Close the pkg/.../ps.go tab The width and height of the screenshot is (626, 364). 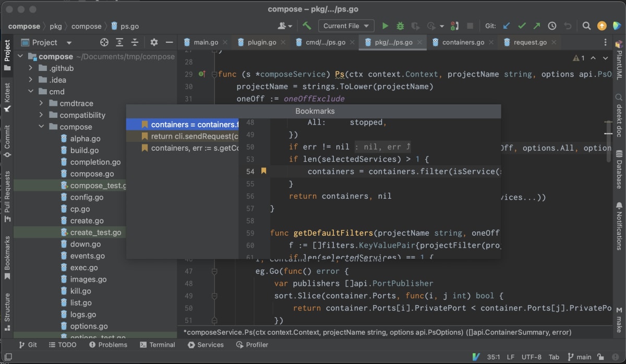click(x=420, y=42)
